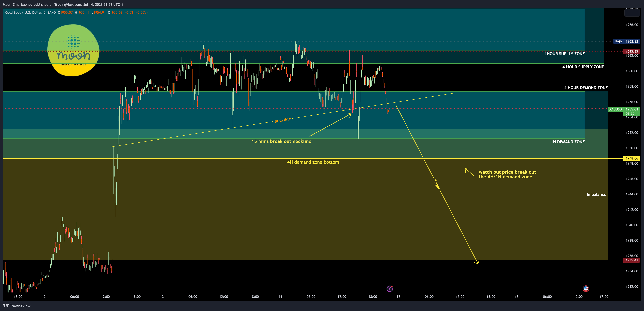Click the '15 mins break out neckline' annotation
This screenshot has width=644, height=311.
click(x=281, y=141)
